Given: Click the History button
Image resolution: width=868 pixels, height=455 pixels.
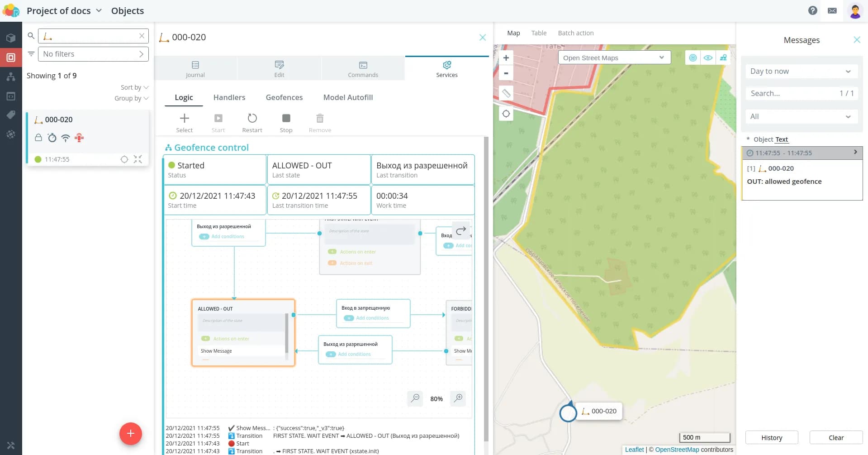Looking at the screenshot, I should [x=771, y=437].
